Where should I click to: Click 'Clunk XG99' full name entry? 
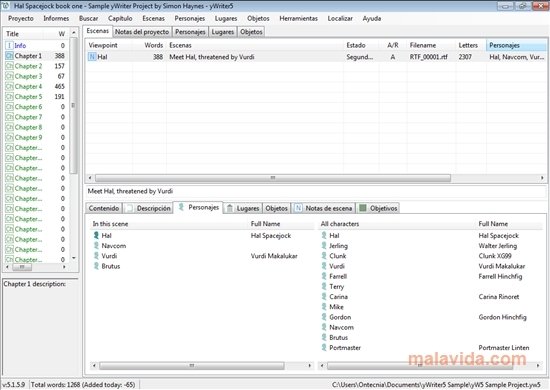pos(495,256)
